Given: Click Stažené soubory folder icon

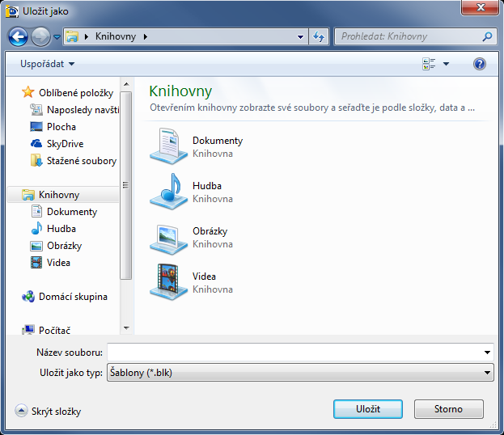Looking at the screenshot, I should pos(36,160).
